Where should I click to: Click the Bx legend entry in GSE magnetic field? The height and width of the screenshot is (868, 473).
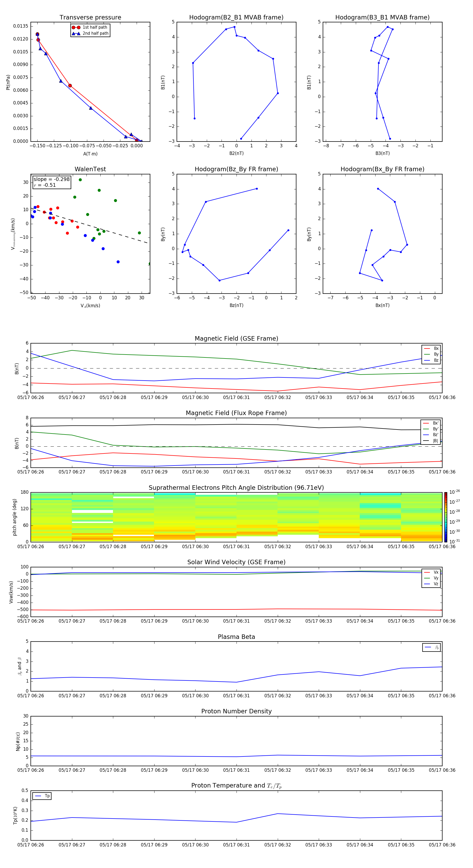(431, 349)
